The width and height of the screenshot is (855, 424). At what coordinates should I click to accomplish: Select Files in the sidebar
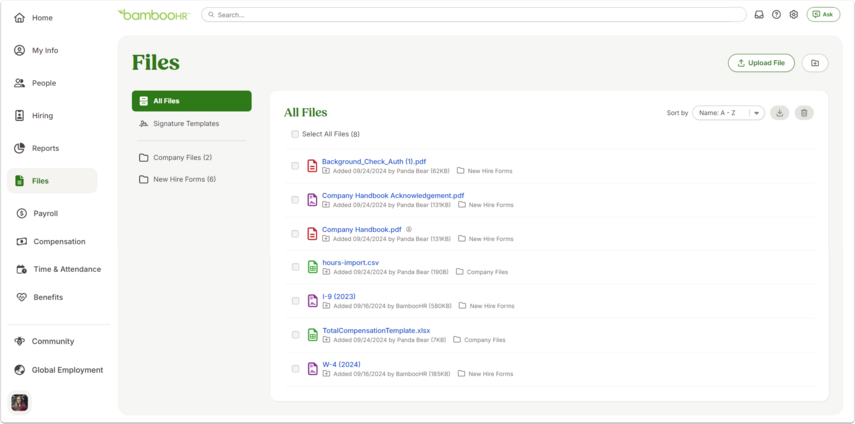[x=52, y=181]
